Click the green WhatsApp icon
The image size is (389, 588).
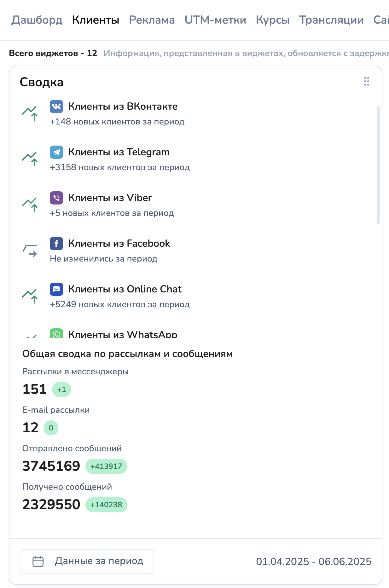click(56, 334)
